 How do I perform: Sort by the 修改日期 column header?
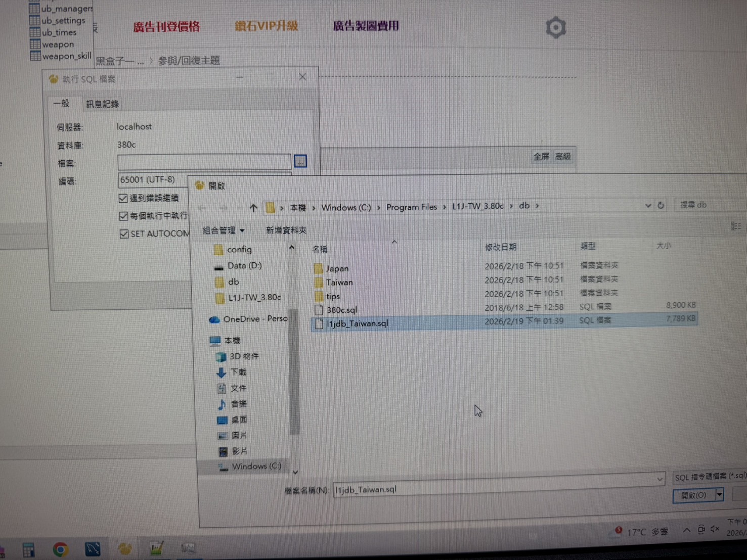(501, 247)
